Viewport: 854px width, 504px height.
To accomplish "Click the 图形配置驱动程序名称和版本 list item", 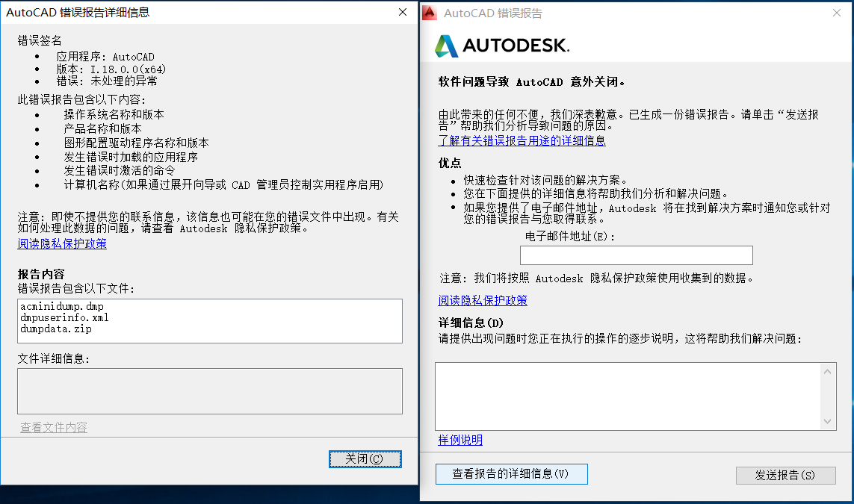I will (x=136, y=143).
